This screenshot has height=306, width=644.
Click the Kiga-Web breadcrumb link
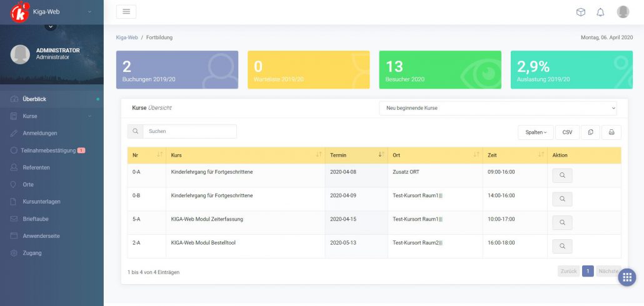[x=126, y=37]
